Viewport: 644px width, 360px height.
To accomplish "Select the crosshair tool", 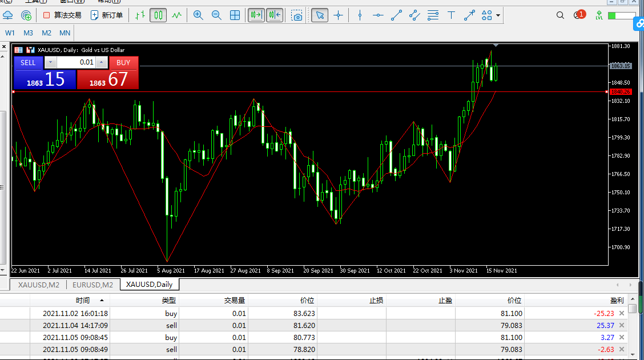I will pos(338,15).
